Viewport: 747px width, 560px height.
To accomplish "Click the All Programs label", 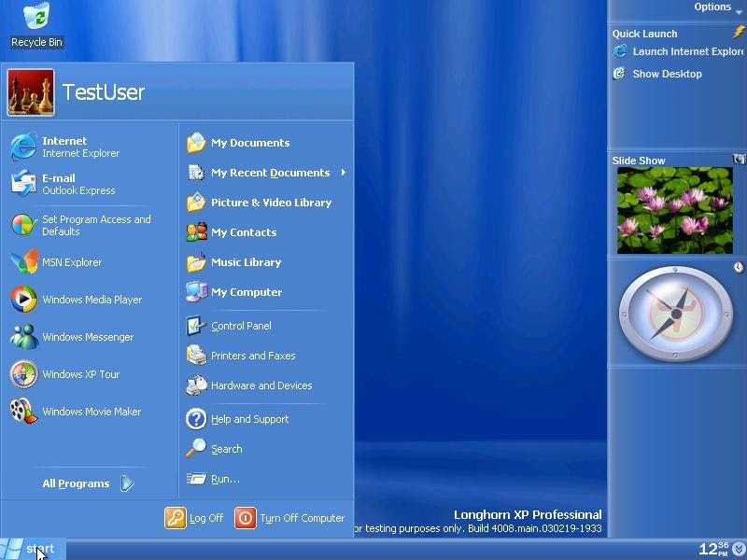I will (x=76, y=483).
